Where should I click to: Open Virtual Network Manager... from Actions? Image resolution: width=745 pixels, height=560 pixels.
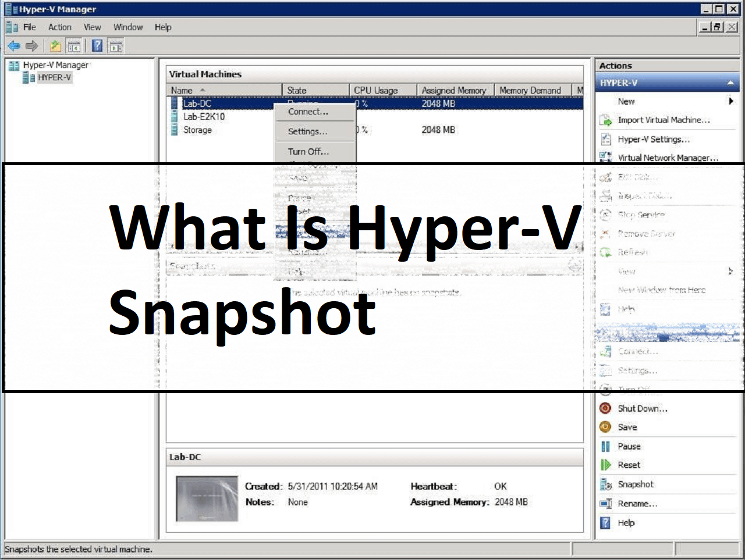pyautogui.click(x=668, y=158)
